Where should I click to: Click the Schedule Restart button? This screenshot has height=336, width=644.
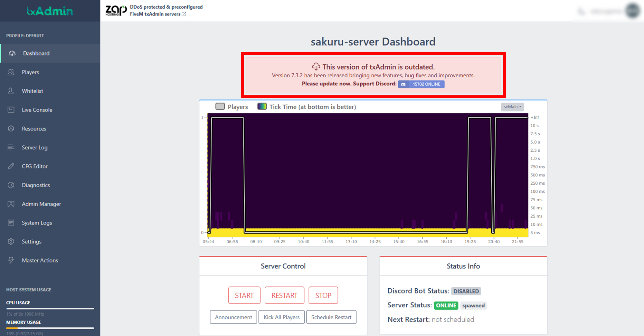pos(331,317)
